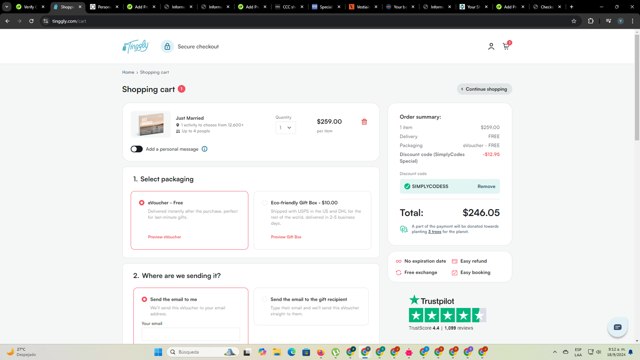Go back with browser back arrow
The image size is (640, 360).
pyautogui.click(x=7, y=21)
